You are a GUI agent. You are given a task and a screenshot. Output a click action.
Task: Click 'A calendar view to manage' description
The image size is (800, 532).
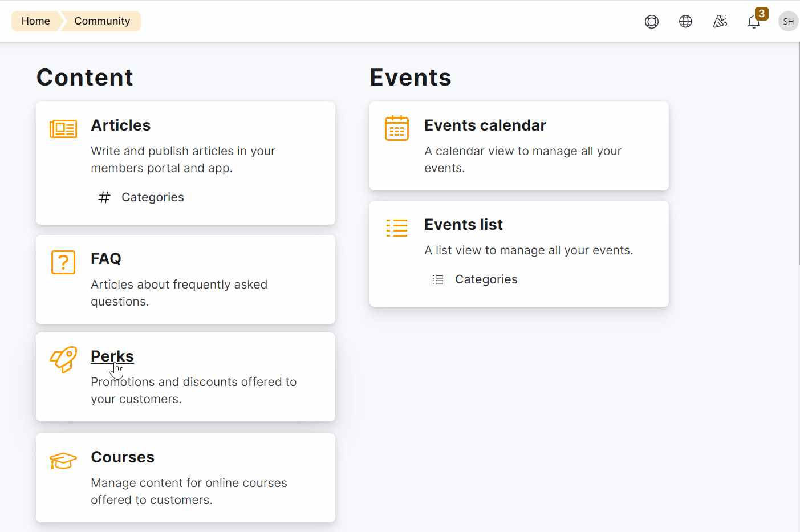coord(523,160)
